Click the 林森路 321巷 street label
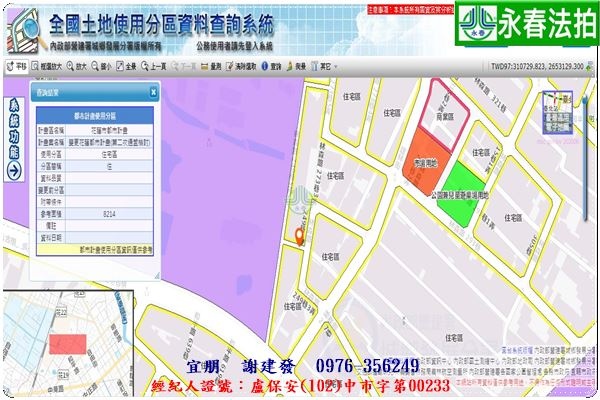The height and width of the screenshot is (400, 600). (x=491, y=95)
